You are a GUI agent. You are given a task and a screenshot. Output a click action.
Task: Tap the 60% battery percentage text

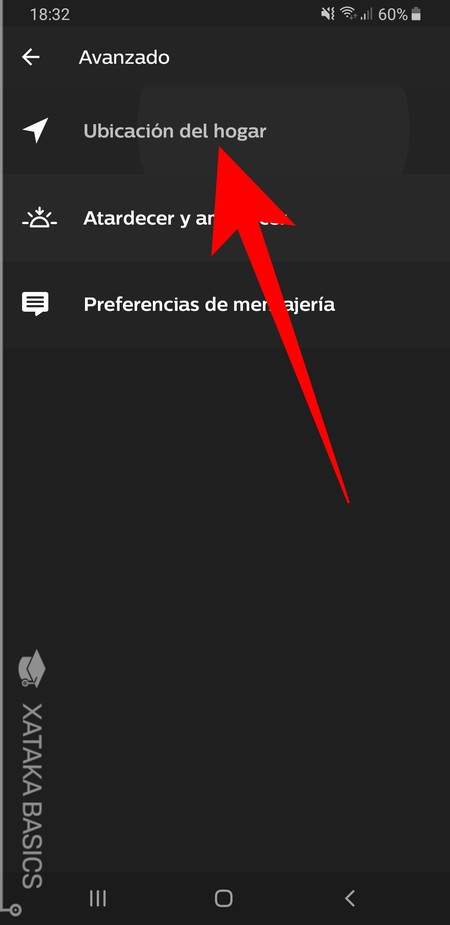pos(393,14)
